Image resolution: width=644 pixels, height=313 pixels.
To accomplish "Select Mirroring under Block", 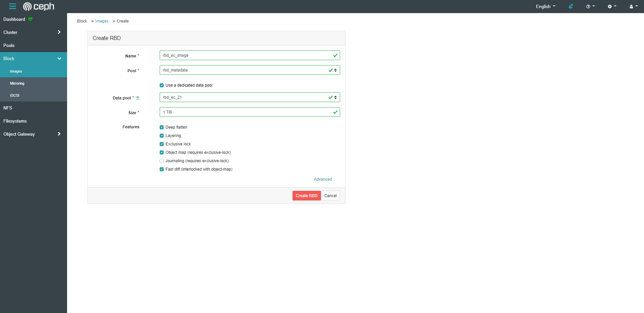I will [34, 83].
